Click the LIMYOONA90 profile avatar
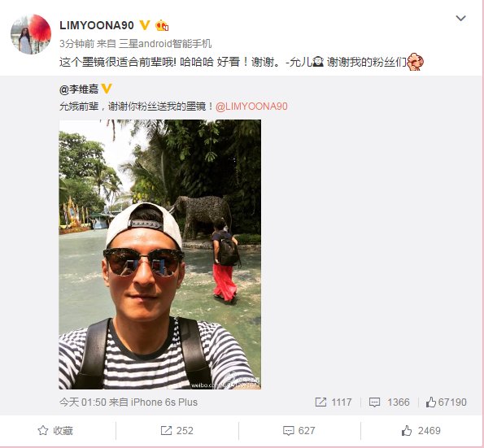Image resolution: width=484 pixels, height=448 pixels. pos(31,34)
